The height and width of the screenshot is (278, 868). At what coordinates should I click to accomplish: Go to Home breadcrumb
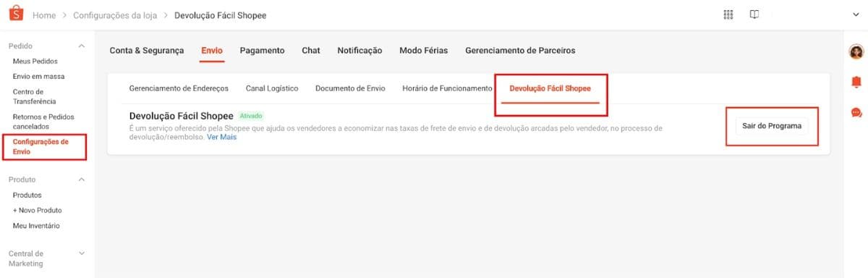coord(44,15)
